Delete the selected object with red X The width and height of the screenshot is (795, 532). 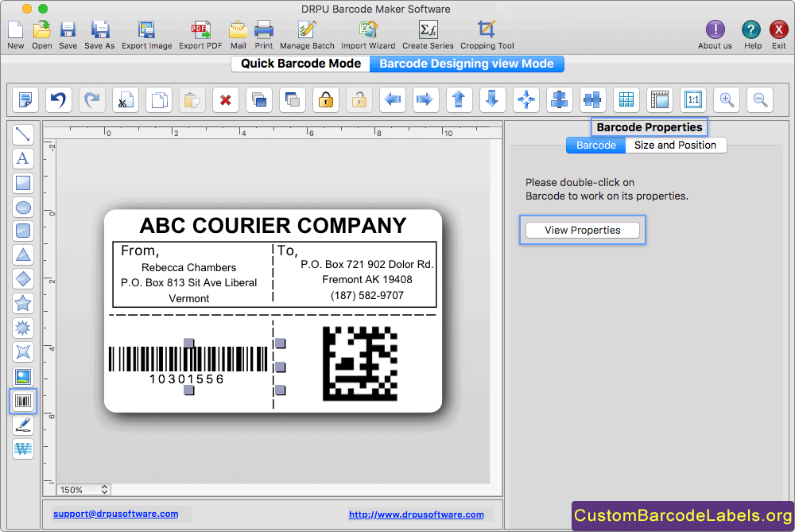(226, 99)
